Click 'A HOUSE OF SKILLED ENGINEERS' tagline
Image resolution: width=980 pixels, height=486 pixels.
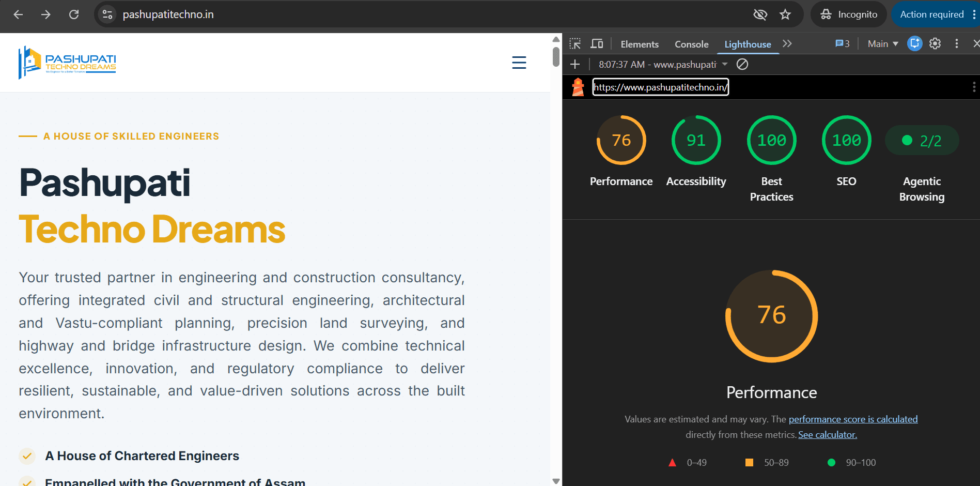(131, 136)
